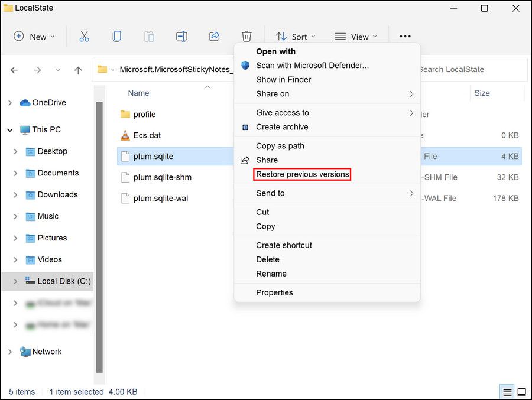Select the Ecs.dat file name
The width and height of the screenshot is (532, 400).
click(x=147, y=135)
